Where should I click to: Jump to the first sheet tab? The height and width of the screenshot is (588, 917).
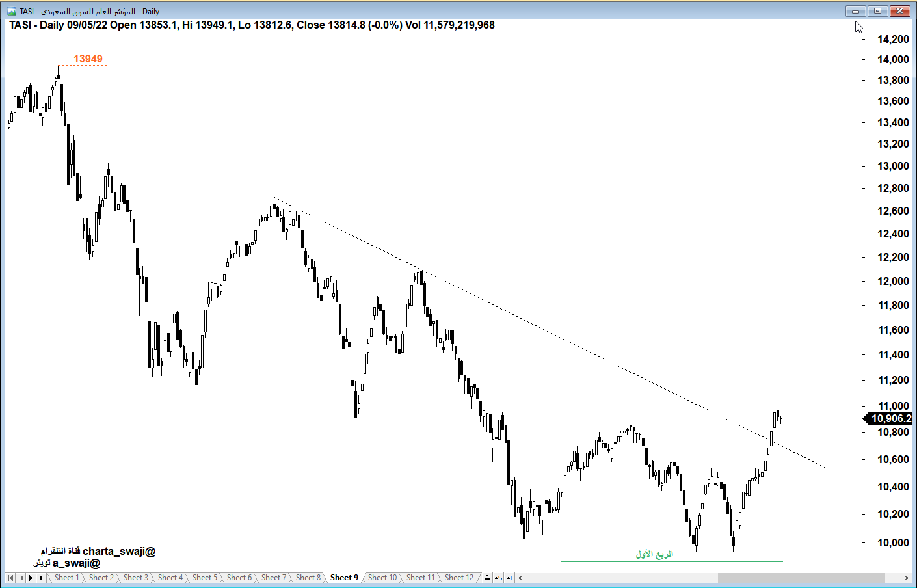pos(11,578)
